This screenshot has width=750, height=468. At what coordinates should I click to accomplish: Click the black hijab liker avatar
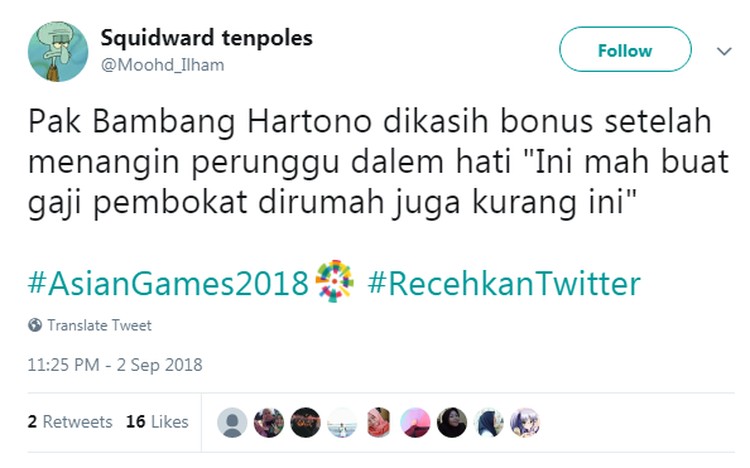pyautogui.click(x=452, y=423)
